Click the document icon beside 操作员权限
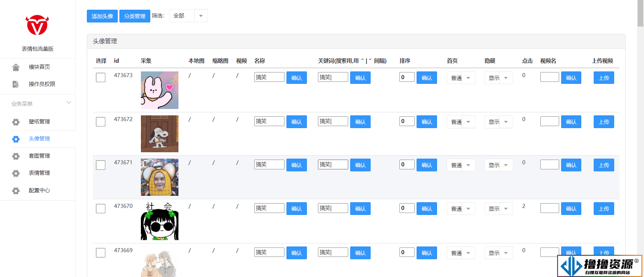 [16, 84]
